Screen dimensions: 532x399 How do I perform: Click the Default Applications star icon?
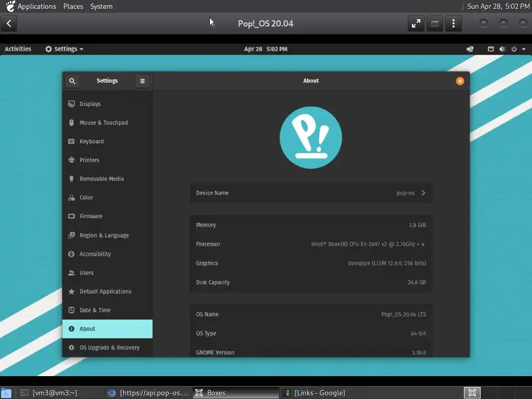tap(71, 291)
